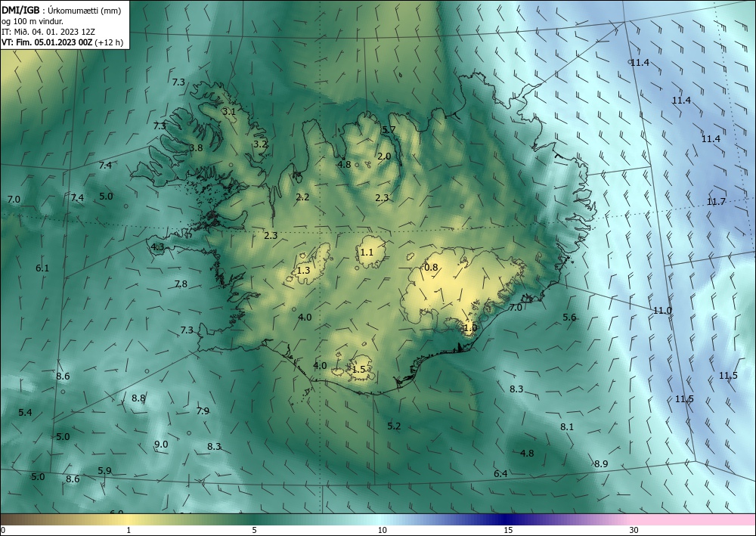Click the 1.3 value inside the glacier outline
Viewport: 756px width, 536px height.
click(x=303, y=271)
